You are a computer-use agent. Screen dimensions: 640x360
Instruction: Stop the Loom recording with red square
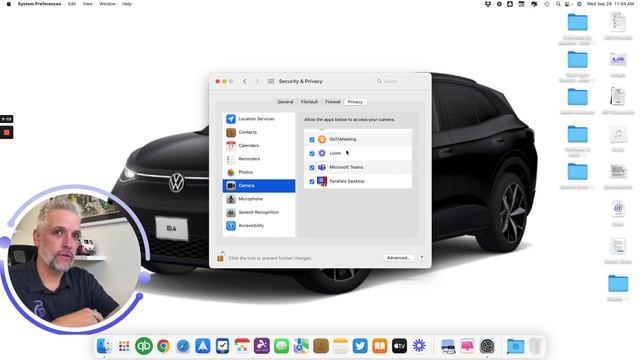tap(7, 132)
